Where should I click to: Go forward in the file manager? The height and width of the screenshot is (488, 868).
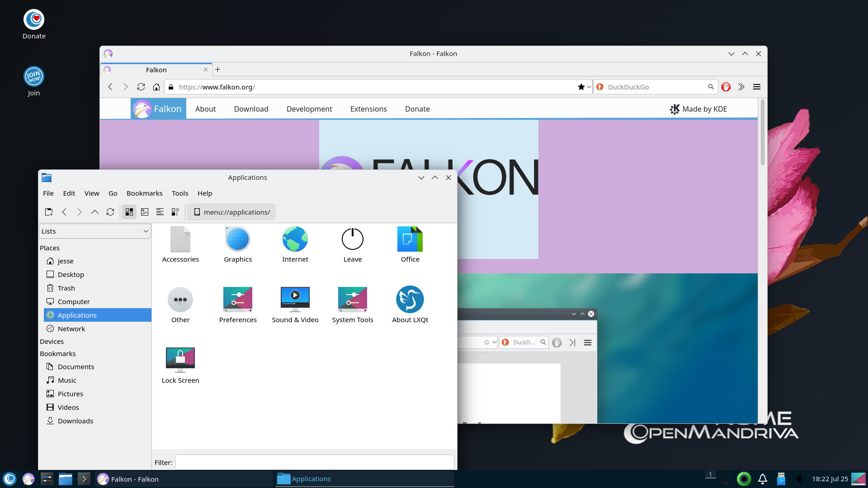(80, 212)
